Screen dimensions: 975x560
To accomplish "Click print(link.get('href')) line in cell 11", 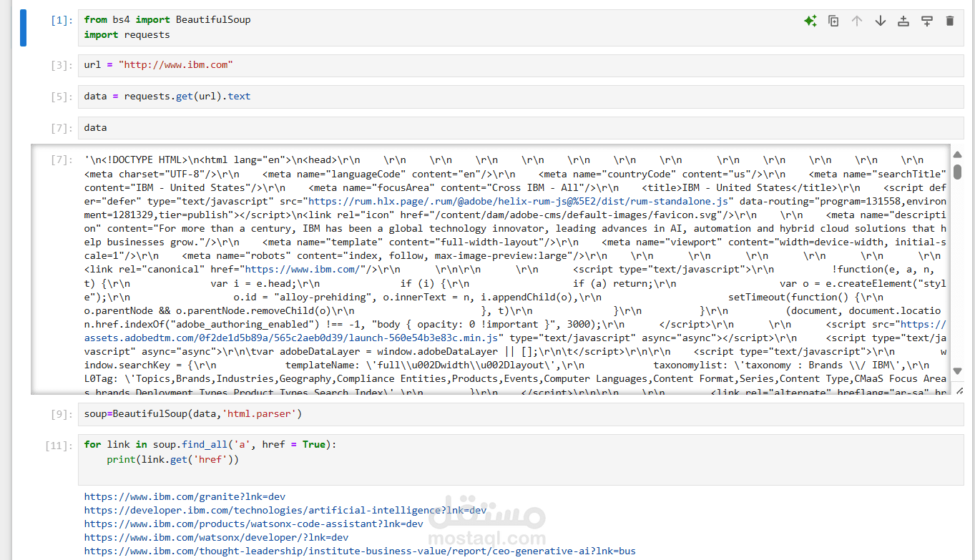I will (173, 459).
